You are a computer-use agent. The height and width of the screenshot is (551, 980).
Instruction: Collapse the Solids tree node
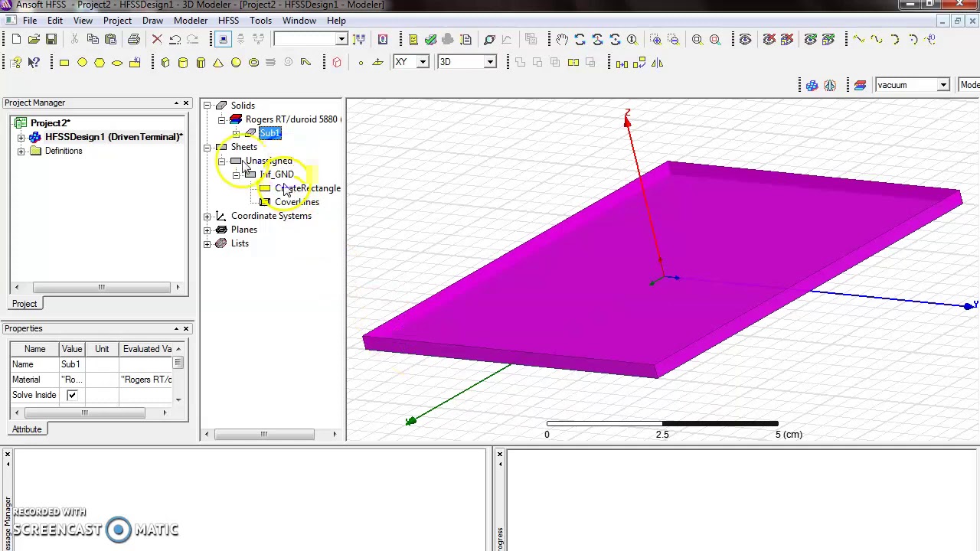207,106
